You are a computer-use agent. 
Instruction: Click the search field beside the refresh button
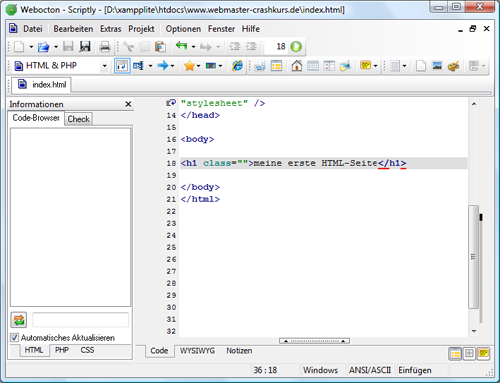pos(80,320)
